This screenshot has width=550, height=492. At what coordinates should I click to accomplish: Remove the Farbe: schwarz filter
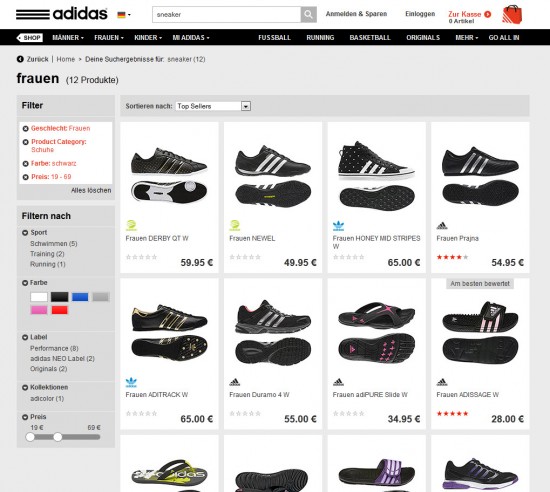pos(25,164)
